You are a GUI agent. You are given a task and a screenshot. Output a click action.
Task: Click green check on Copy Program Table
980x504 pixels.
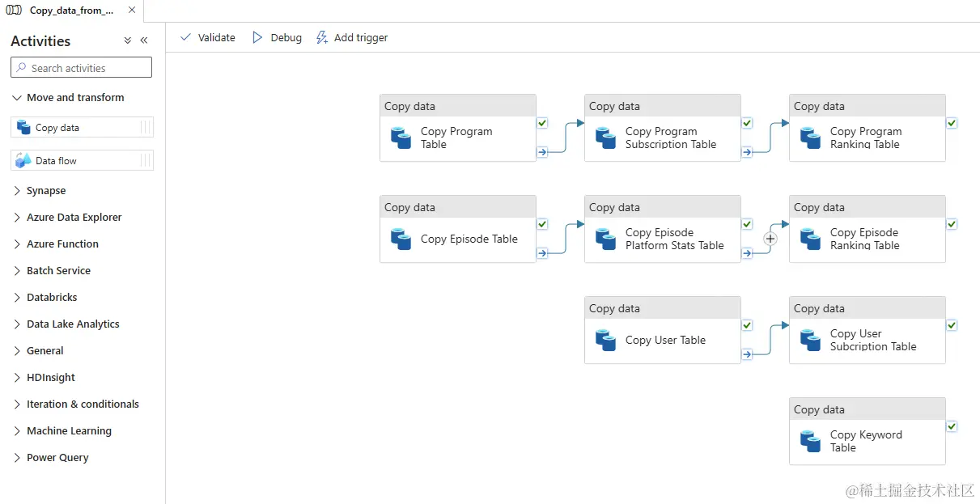[542, 123]
